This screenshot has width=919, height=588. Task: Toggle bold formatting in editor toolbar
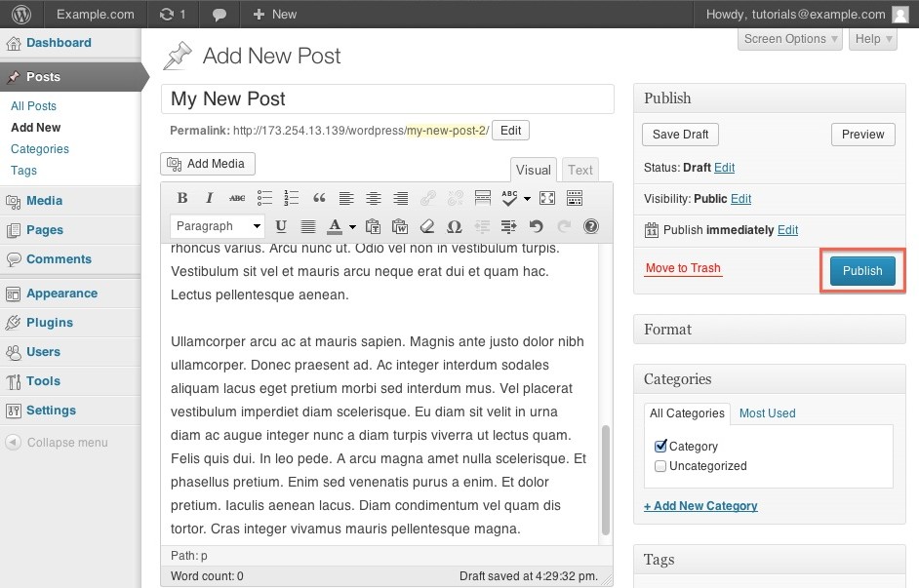[x=181, y=198]
